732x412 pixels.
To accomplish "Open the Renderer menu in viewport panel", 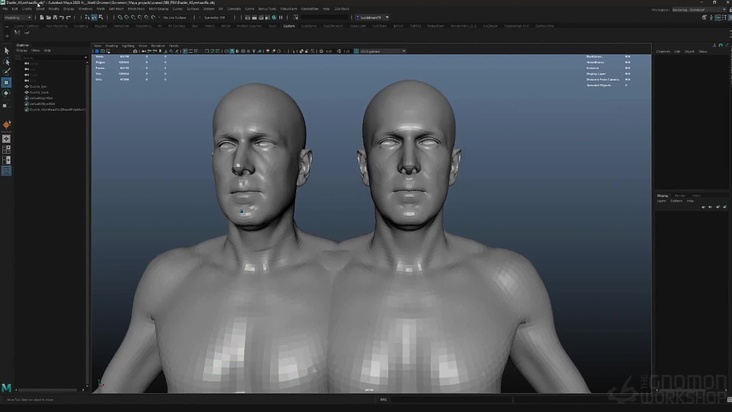I will 157,45.
